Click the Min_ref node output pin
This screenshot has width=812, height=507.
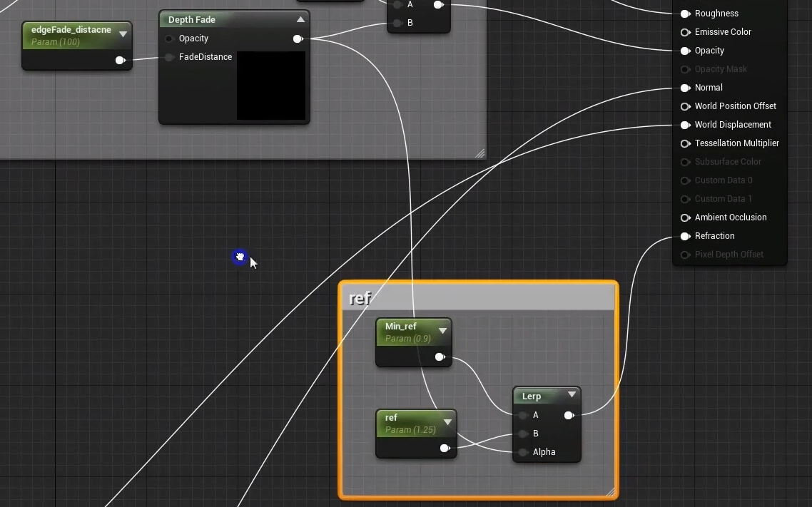click(440, 357)
